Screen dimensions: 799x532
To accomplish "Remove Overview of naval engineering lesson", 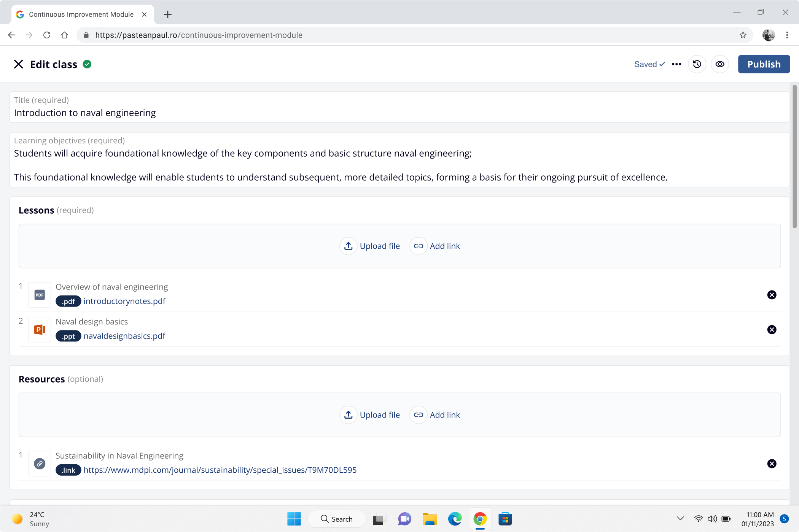I will click(x=771, y=295).
